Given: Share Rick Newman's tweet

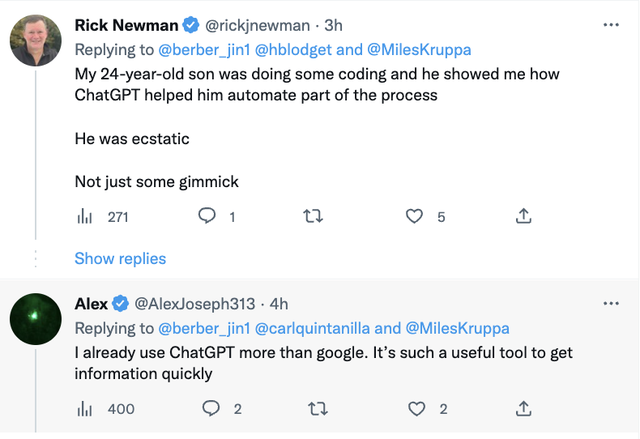Looking at the screenshot, I should click(x=523, y=216).
